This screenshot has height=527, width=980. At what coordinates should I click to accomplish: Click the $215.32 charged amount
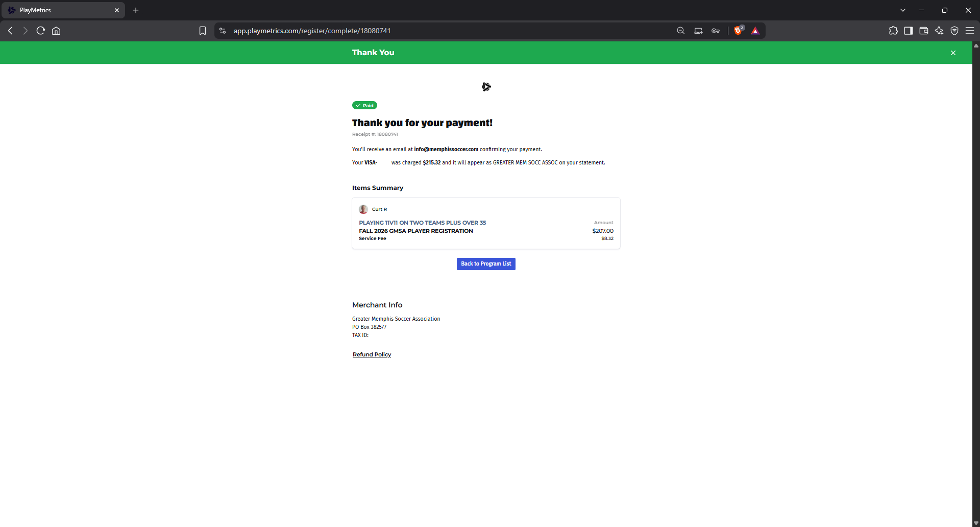tap(432, 163)
